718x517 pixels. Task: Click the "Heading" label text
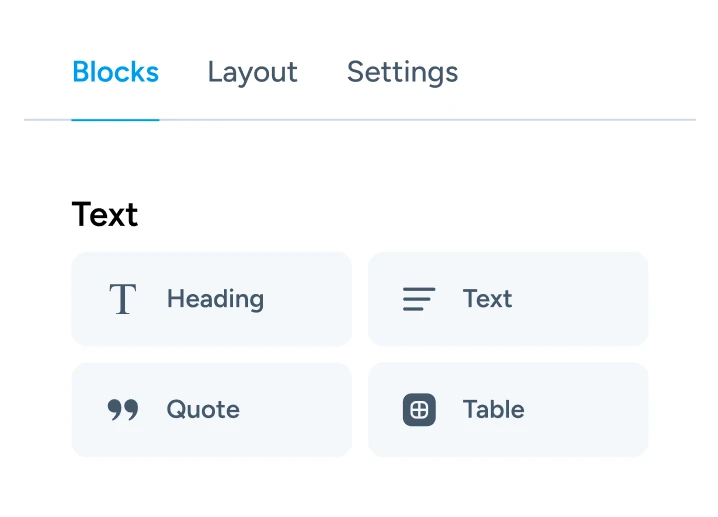click(x=215, y=299)
